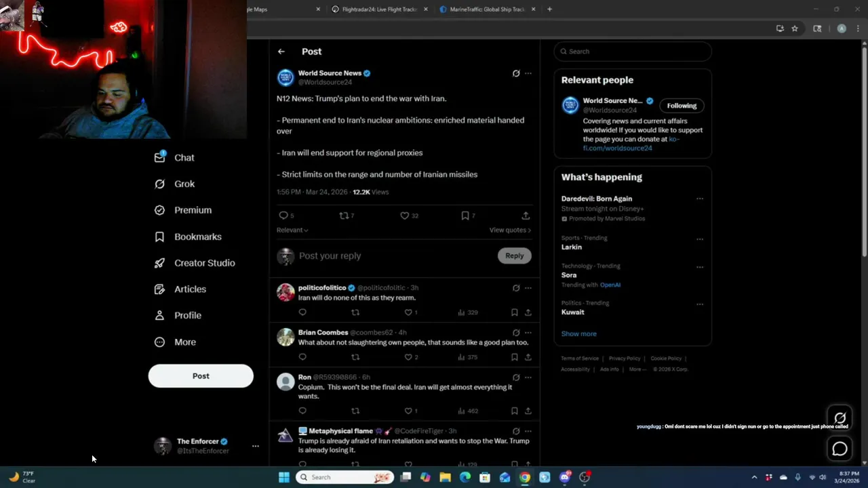Open a new browser tab
The width and height of the screenshot is (868, 488).
click(x=549, y=9)
